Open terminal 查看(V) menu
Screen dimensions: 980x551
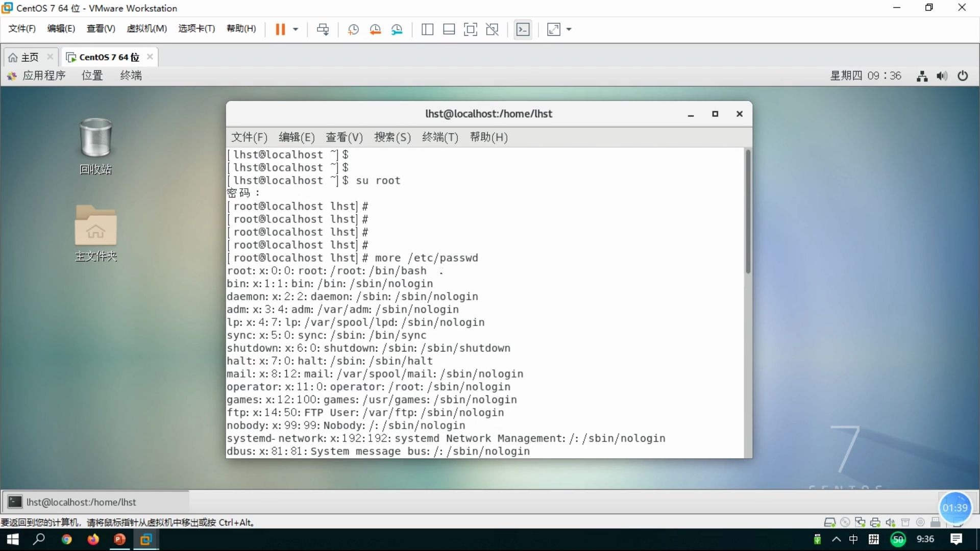[345, 137]
